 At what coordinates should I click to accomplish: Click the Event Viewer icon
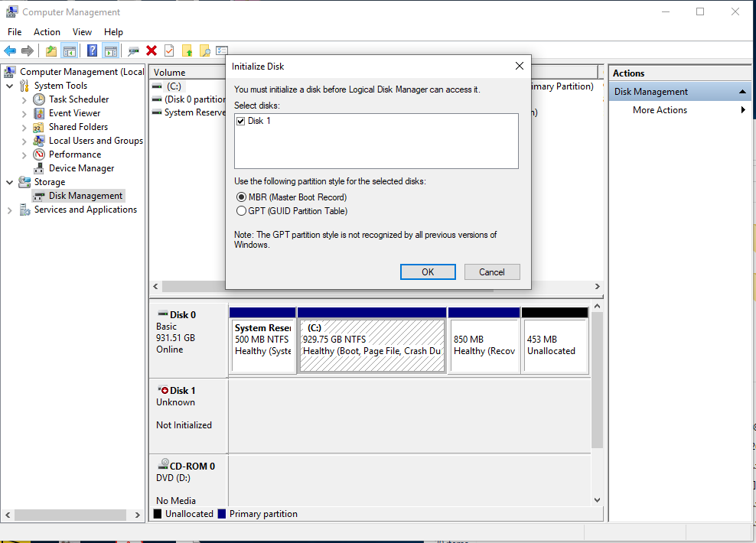click(39, 113)
